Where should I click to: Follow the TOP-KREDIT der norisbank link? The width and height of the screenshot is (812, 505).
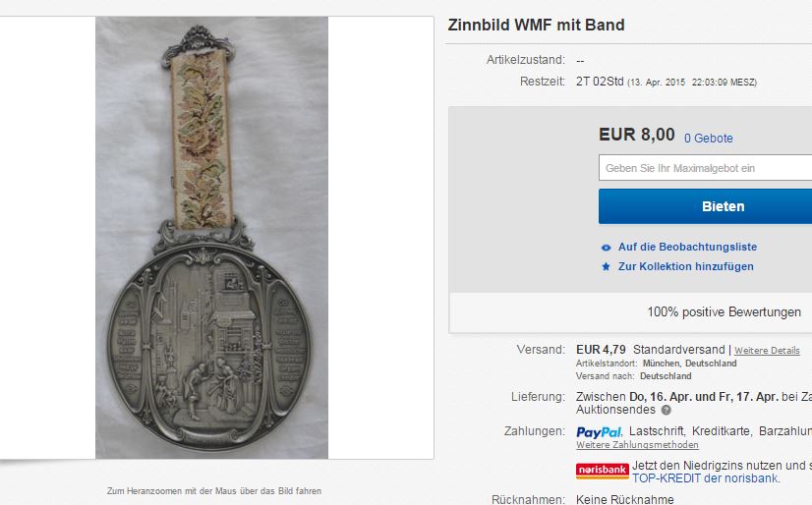pos(706,478)
